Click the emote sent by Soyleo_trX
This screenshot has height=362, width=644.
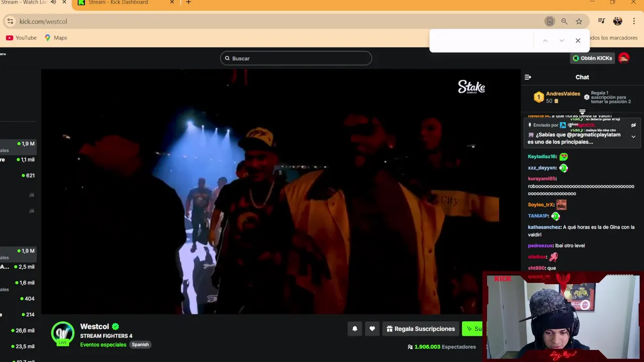point(561,205)
